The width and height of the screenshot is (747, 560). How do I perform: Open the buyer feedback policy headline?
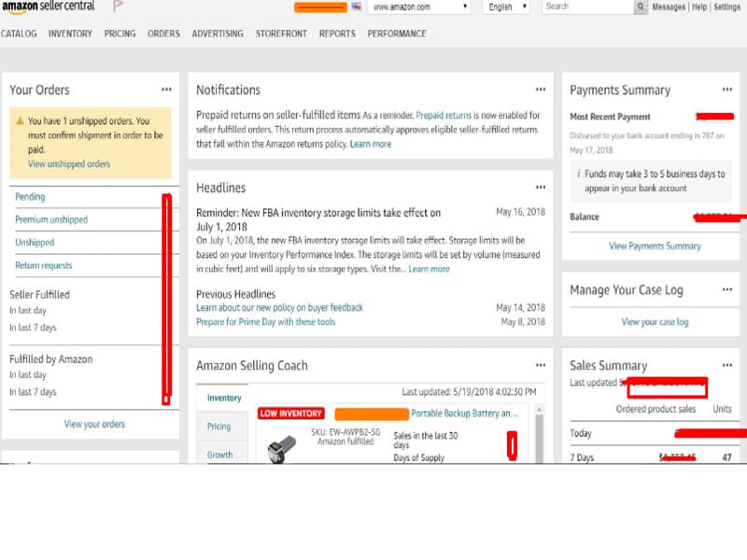click(279, 308)
